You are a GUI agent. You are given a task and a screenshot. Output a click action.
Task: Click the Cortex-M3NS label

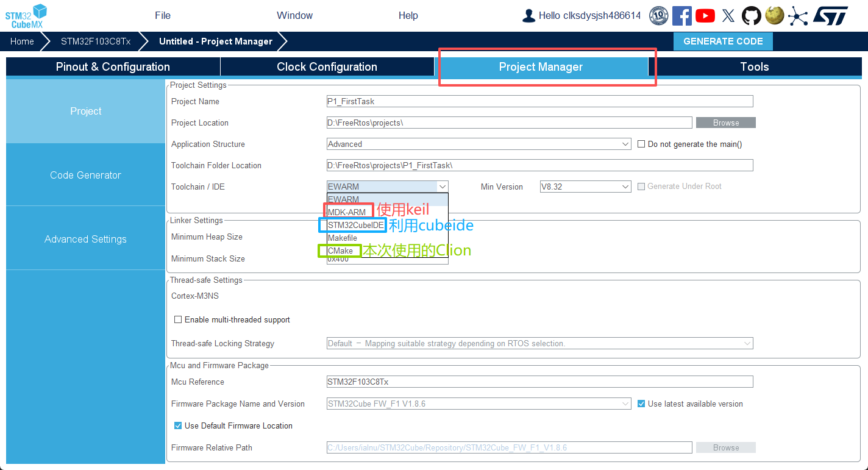click(x=195, y=296)
